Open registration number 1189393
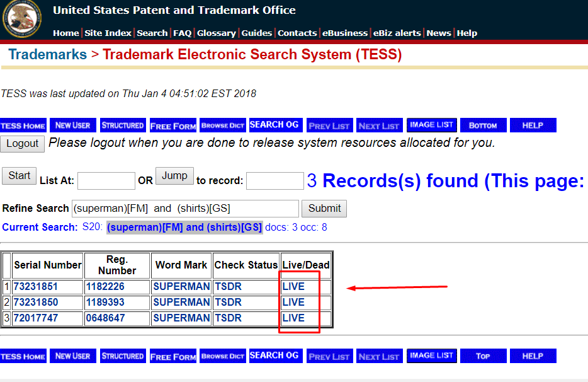 click(x=105, y=303)
